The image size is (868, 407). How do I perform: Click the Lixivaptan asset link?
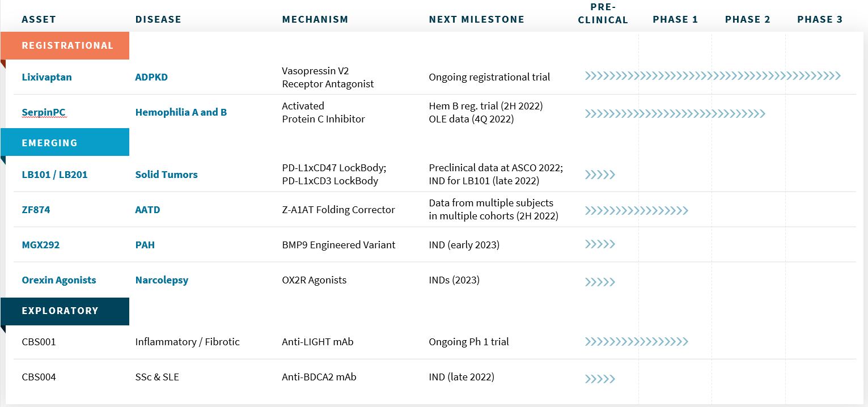click(46, 77)
